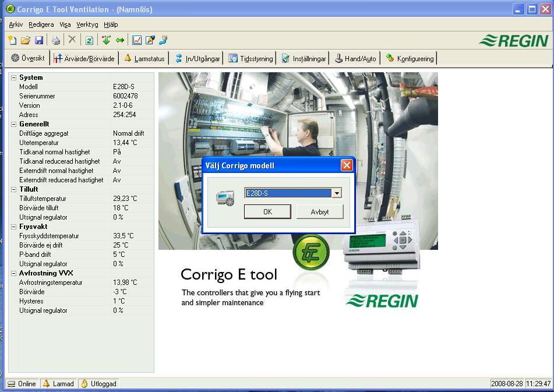Click the value 13,44 °C
This screenshot has width=554, height=392.
click(125, 143)
